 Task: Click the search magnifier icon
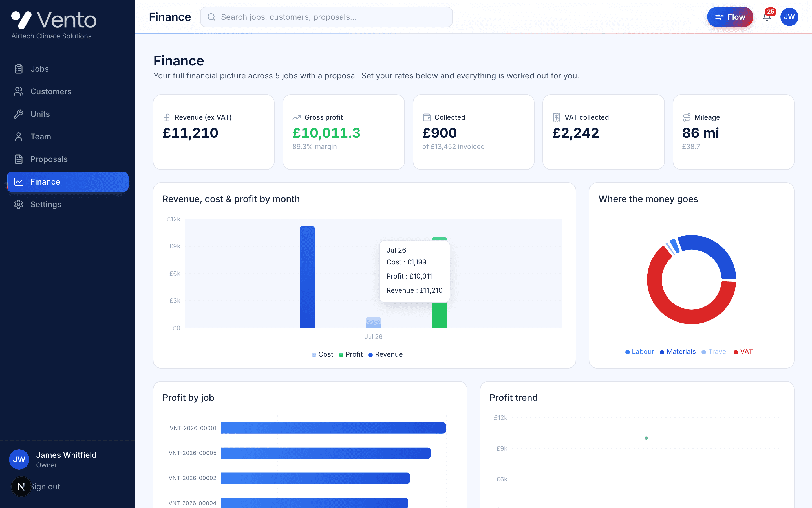coord(211,17)
